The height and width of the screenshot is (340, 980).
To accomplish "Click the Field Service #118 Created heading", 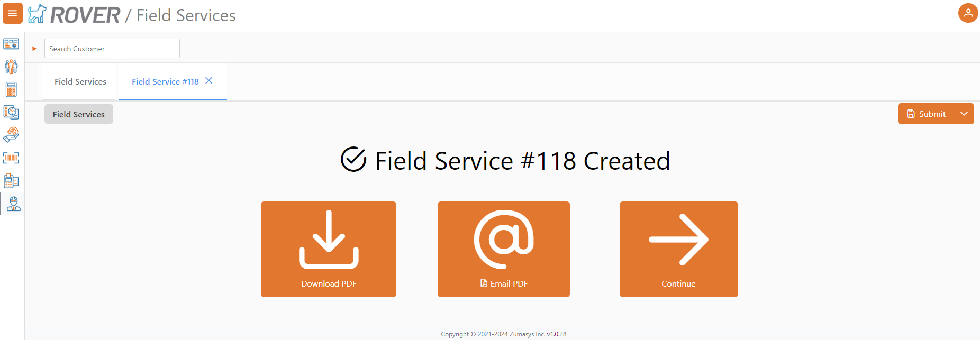I will click(505, 160).
